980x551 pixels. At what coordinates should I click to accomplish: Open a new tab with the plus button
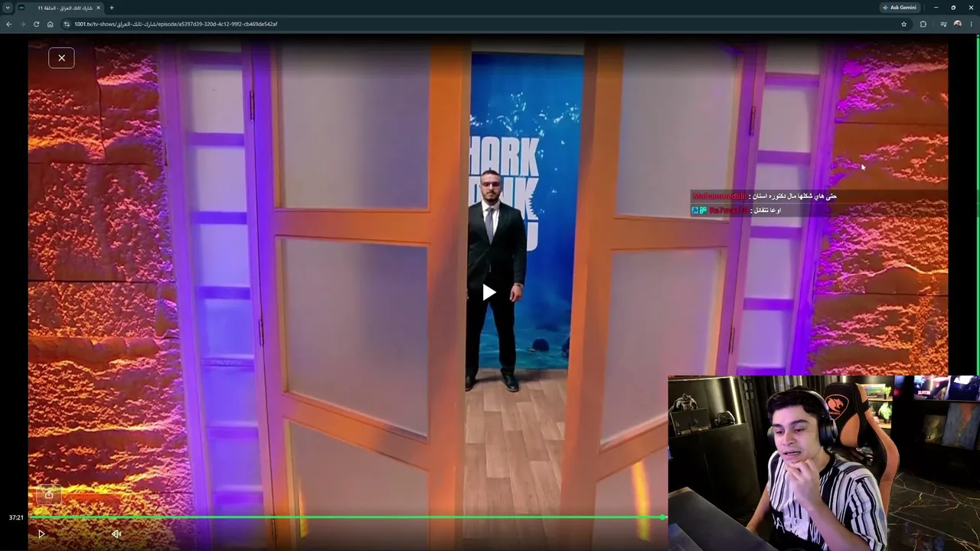[x=112, y=8]
